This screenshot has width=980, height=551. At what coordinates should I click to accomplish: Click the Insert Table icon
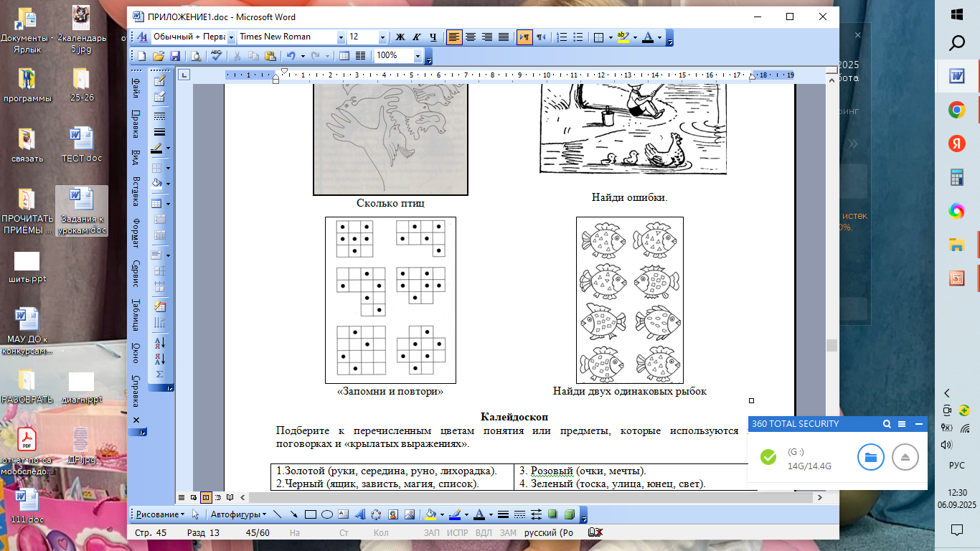pos(344,56)
